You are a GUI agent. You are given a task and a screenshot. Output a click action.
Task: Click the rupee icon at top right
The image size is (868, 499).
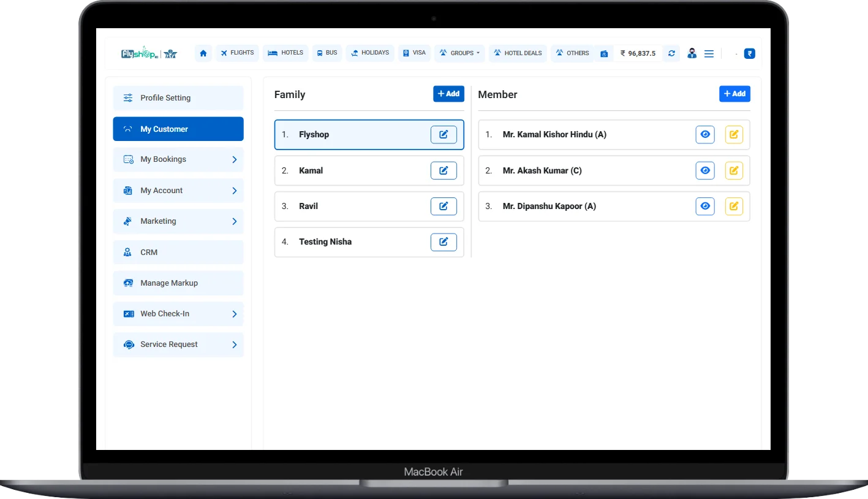coord(749,53)
